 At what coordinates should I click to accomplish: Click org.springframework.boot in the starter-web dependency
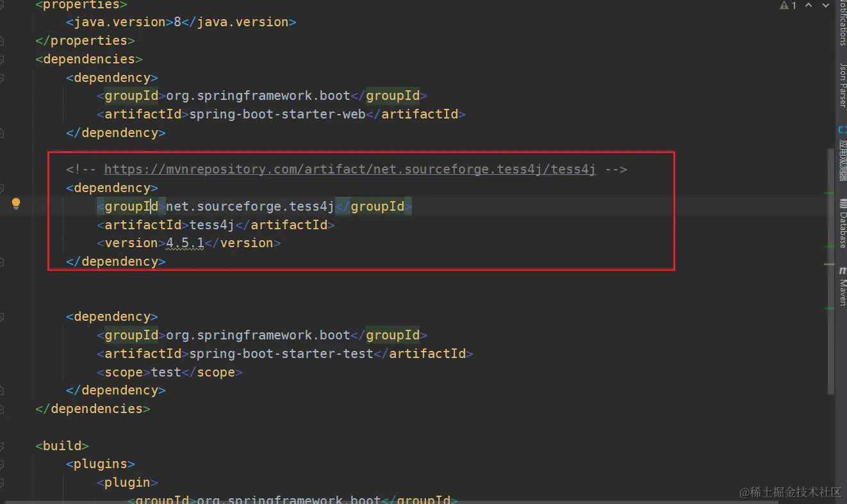(258, 95)
